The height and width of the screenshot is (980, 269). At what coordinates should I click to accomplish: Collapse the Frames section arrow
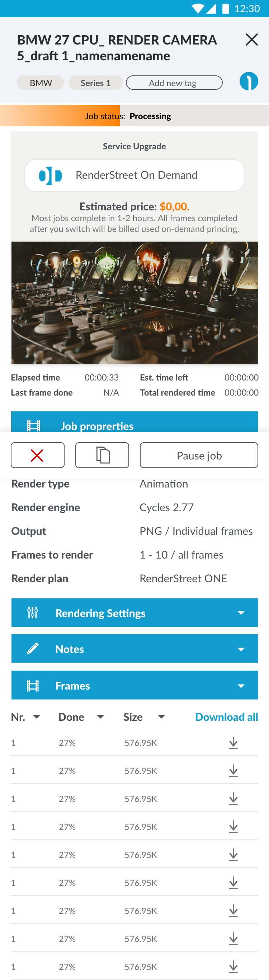(241, 686)
